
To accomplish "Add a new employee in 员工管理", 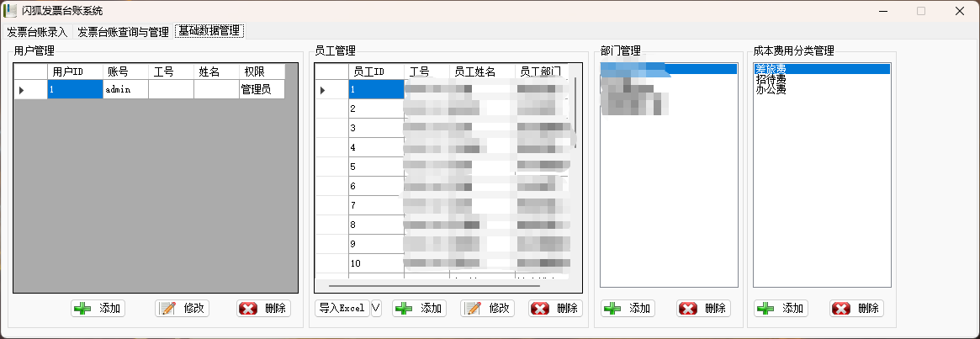I will [x=419, y=309].
